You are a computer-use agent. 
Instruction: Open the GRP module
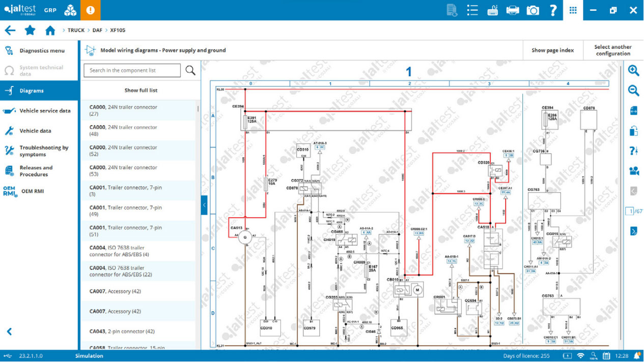pyautogui.click(x=50, y=10)
